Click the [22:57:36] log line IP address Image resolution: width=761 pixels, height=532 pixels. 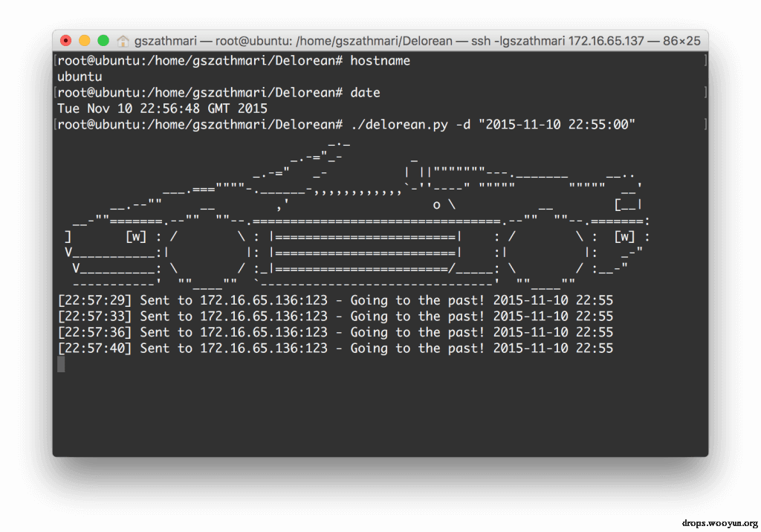(264, 333)
